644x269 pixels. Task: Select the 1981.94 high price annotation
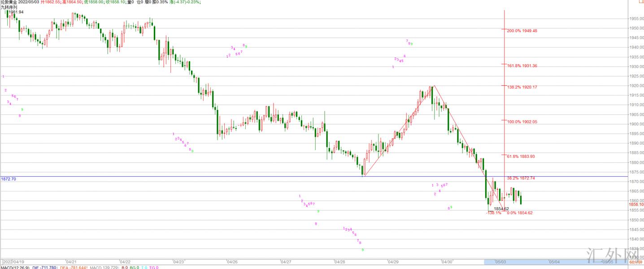pos(16,12)
